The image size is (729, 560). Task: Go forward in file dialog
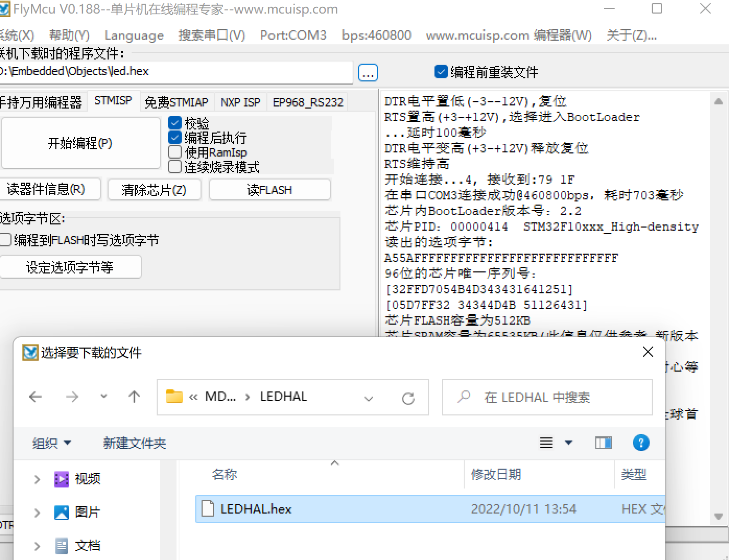(x=72, y=397)
